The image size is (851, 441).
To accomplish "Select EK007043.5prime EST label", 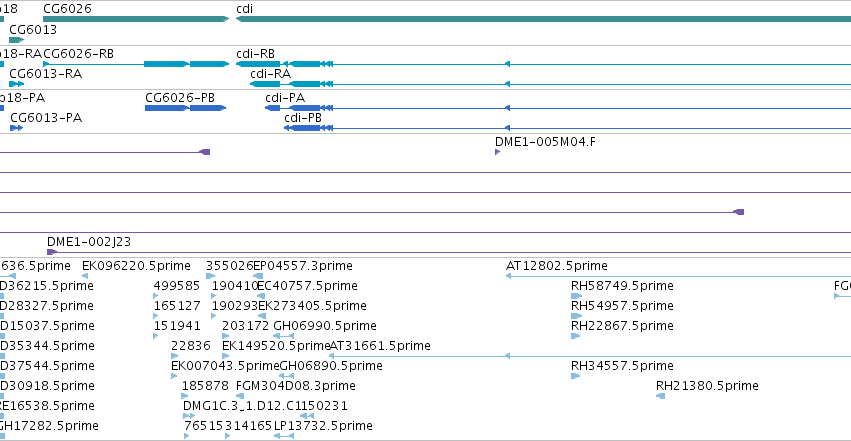I will point(225,366).
